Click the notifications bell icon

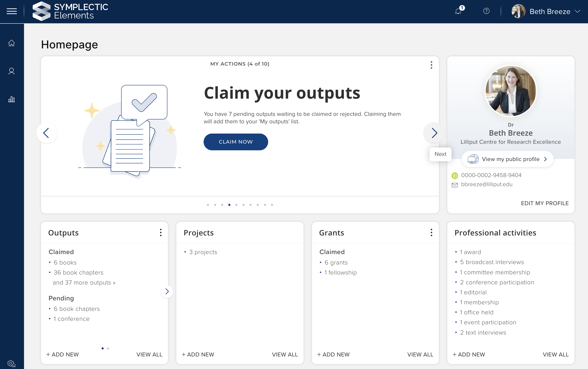[458, 11]
